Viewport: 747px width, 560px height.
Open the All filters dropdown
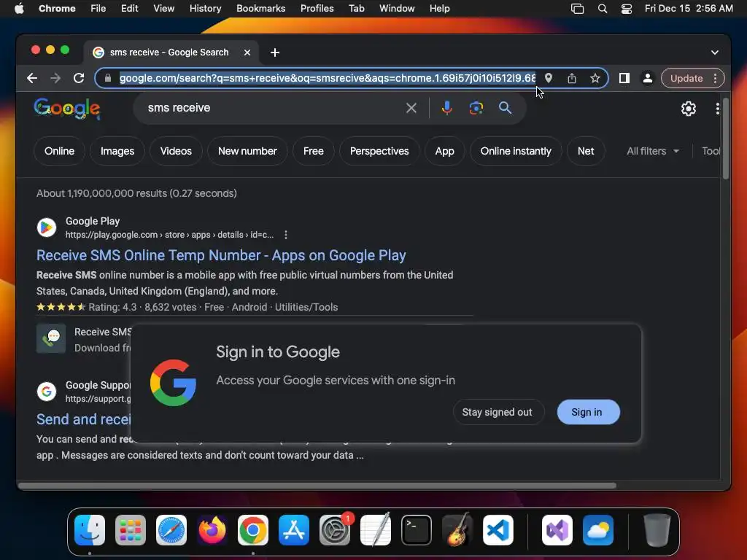(x=653, y=152)
